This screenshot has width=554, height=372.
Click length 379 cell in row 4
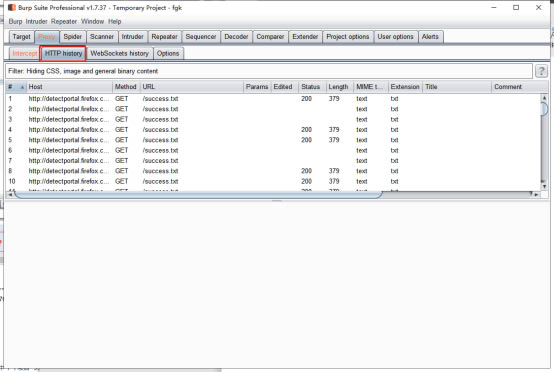coord(334,130)
